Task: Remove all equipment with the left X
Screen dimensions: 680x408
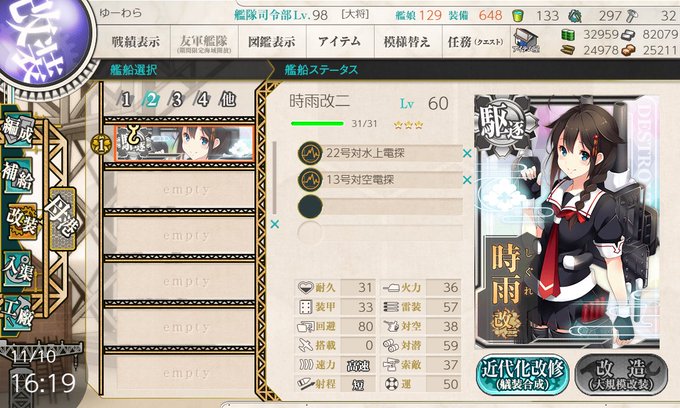Action: 275,224
